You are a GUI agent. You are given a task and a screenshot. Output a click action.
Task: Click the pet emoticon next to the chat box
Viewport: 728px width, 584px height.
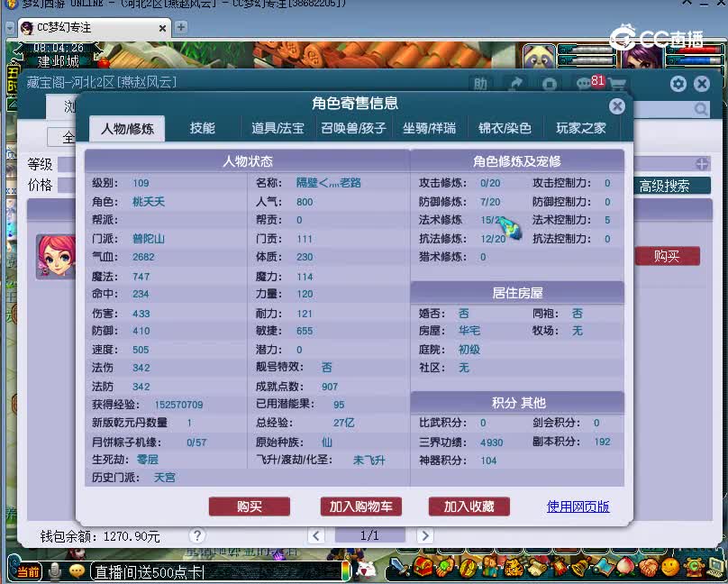[x=368, y=569]
